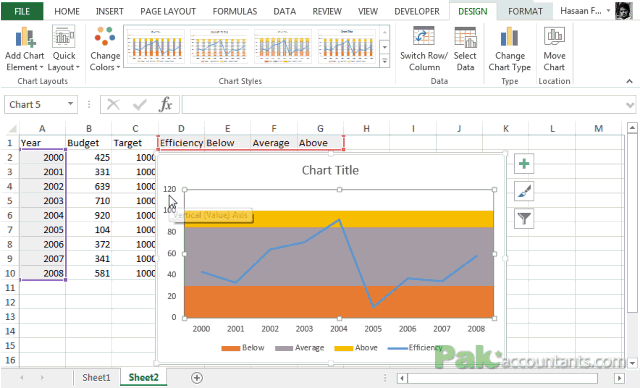The width and height of the screenshot is (640, 388).
Task: Switch to the REVIEW tab
Action: click(327, 11)
